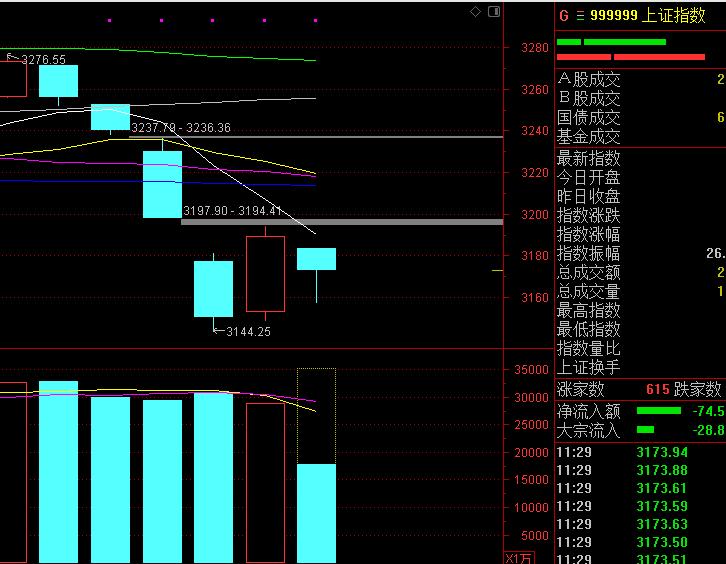Click the long green bar under the title

pos(625,42)
